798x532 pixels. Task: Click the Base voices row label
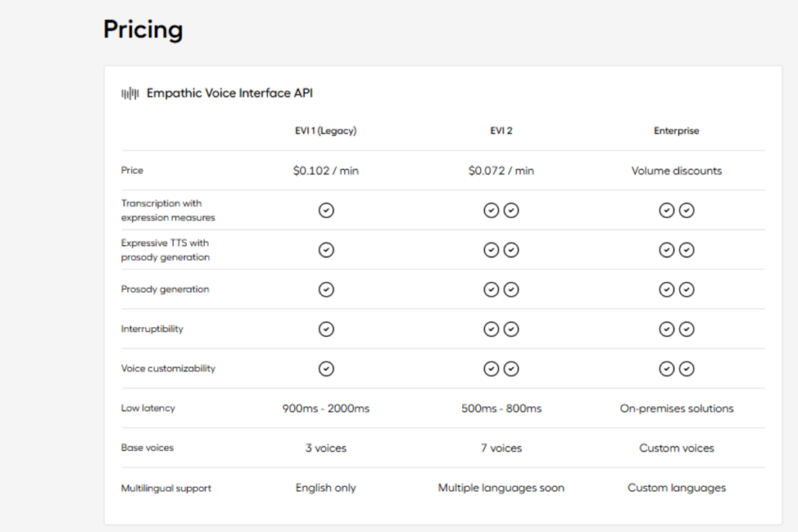coord(147,448)
